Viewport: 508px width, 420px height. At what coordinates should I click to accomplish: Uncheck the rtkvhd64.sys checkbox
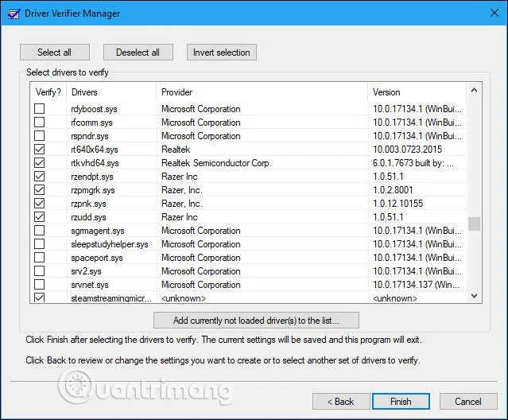click(x=40, y=163)
